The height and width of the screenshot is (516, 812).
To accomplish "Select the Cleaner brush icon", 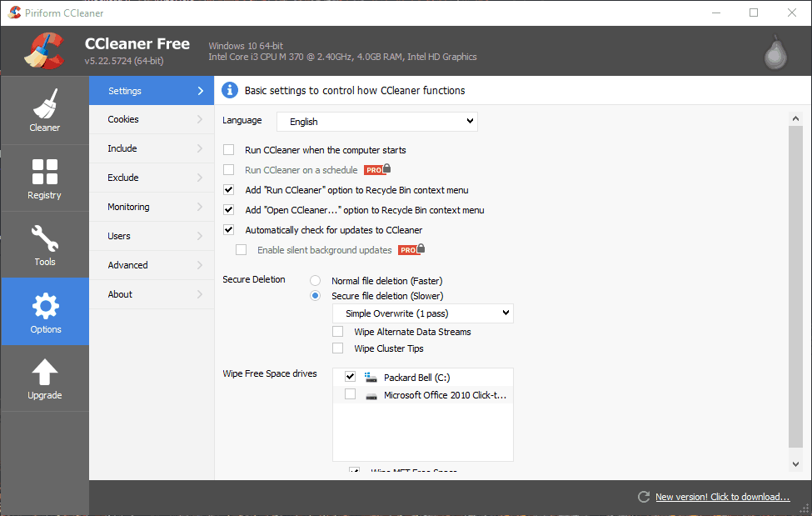I will pos(44,104).
